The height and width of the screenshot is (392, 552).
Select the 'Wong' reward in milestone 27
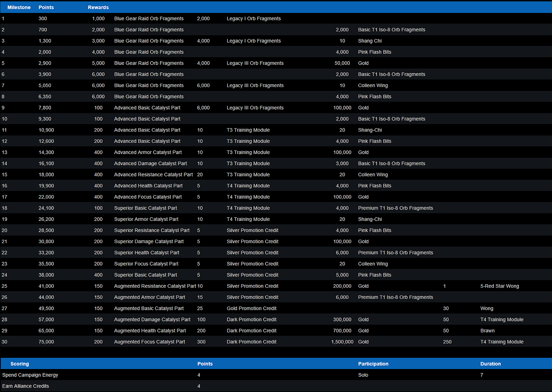point(487,308)
